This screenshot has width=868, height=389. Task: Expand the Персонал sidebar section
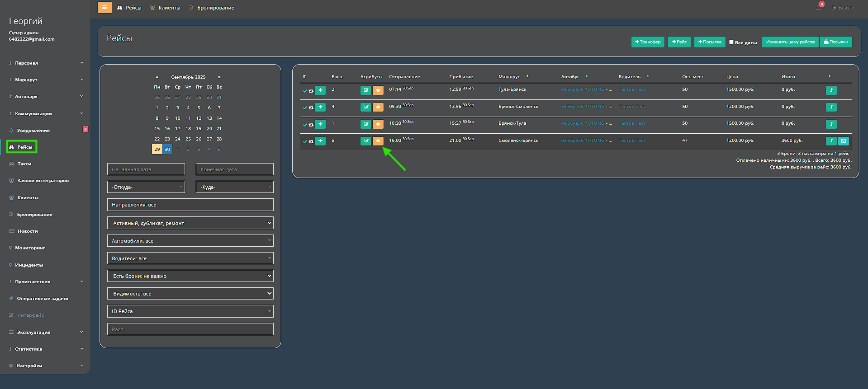point(45,63)
